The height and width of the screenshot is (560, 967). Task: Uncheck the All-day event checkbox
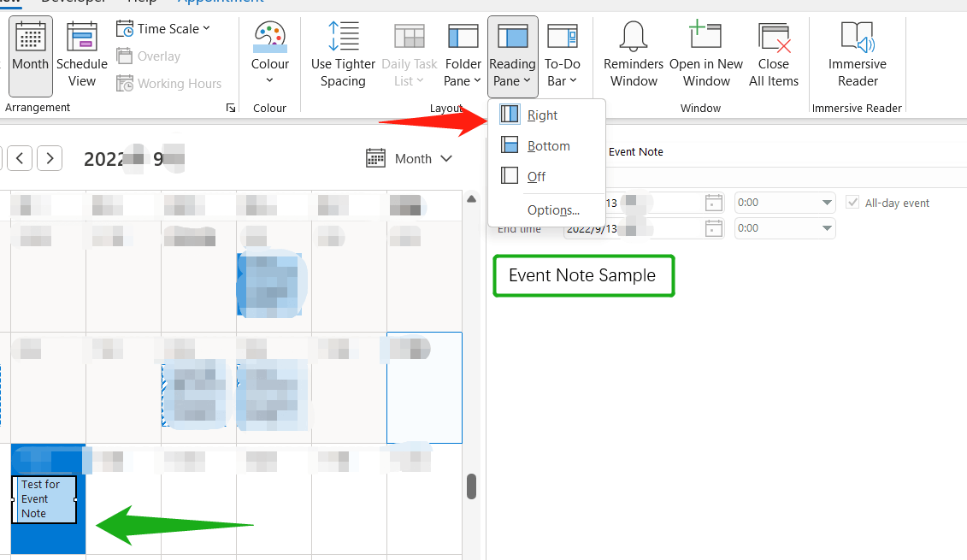click(852, 202)
